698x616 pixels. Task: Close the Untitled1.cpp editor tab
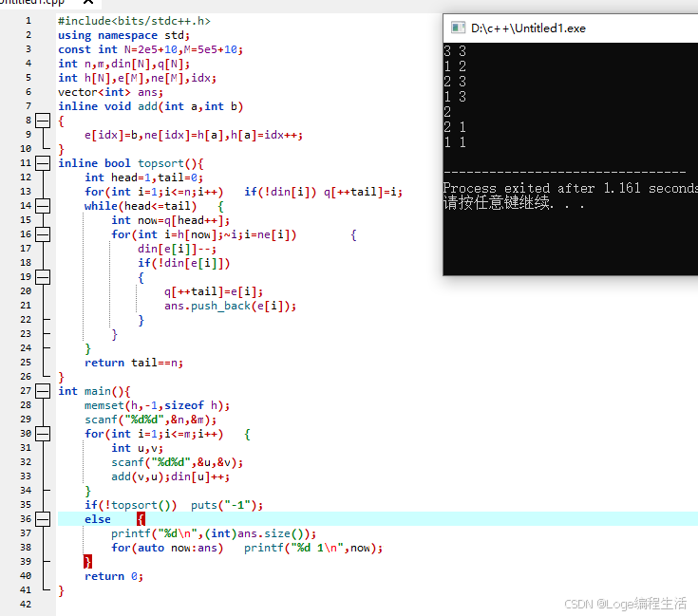88,2
